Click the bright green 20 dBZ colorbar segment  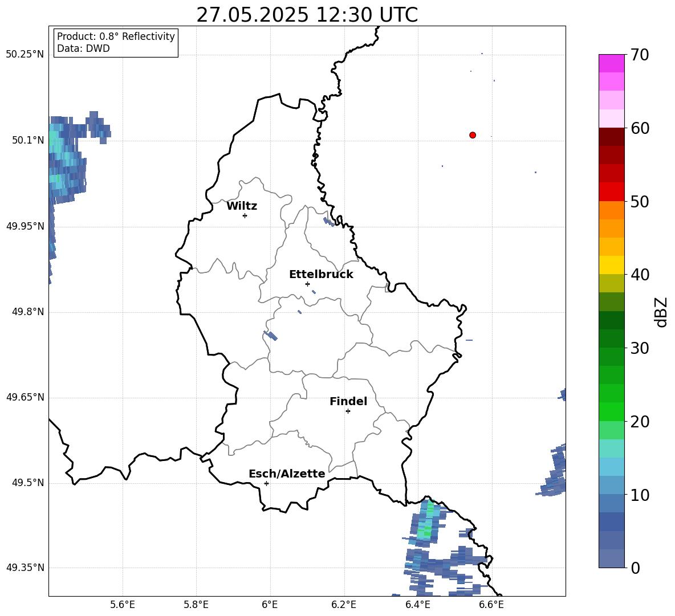(x=611, y=411)
